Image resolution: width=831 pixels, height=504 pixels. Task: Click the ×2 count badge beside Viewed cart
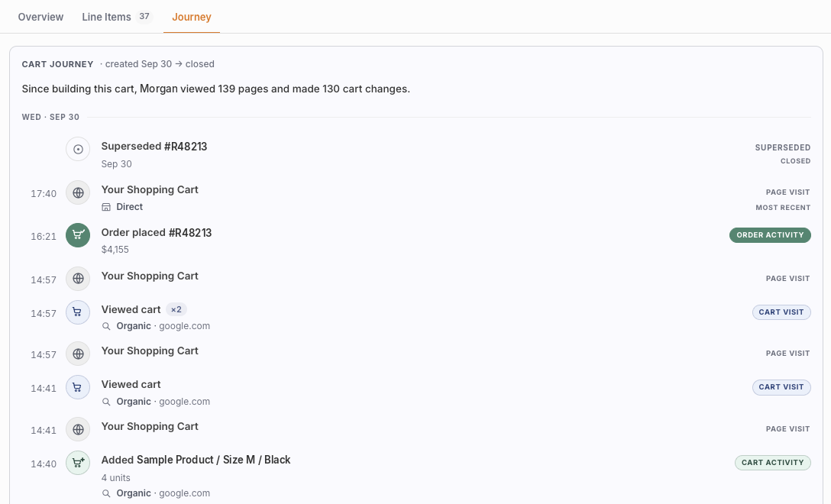click(x=176, y=309)
